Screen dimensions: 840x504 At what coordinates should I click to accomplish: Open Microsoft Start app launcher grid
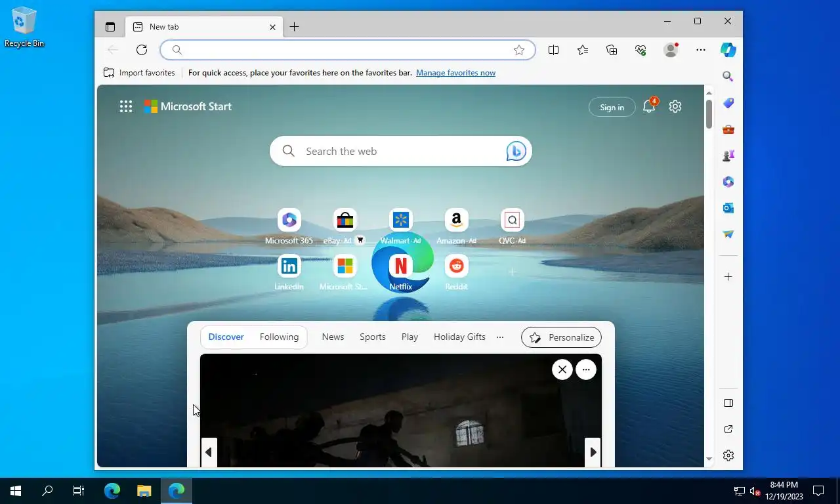coord(126,106)
